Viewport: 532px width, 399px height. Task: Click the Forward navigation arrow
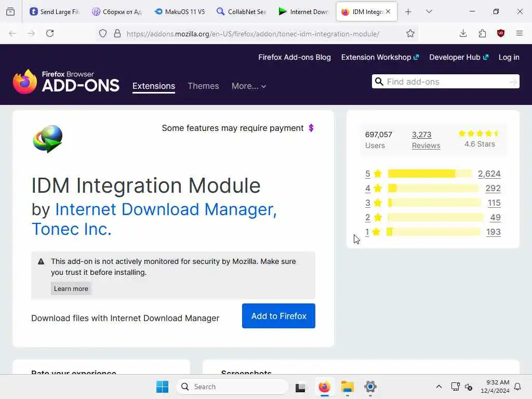click(31, 33)
